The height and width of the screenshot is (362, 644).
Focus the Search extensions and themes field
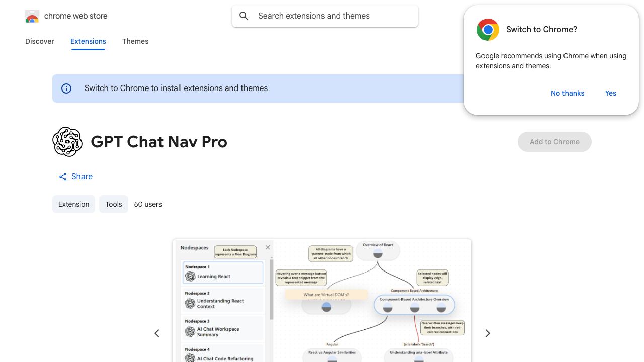325,16
